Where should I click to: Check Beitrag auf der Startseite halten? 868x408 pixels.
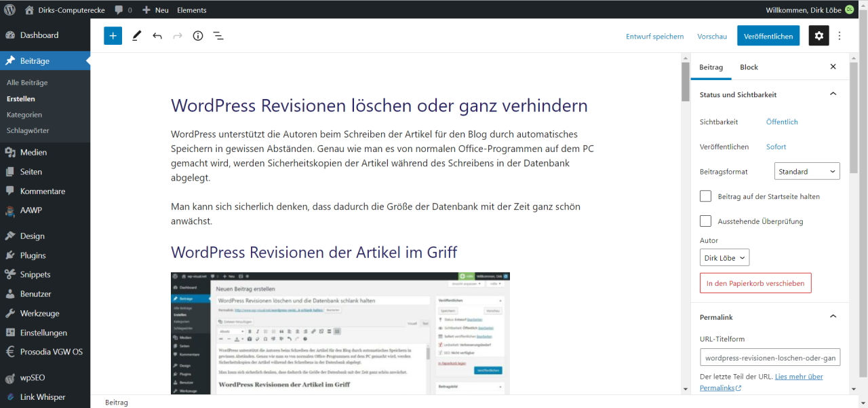[705, 196]
